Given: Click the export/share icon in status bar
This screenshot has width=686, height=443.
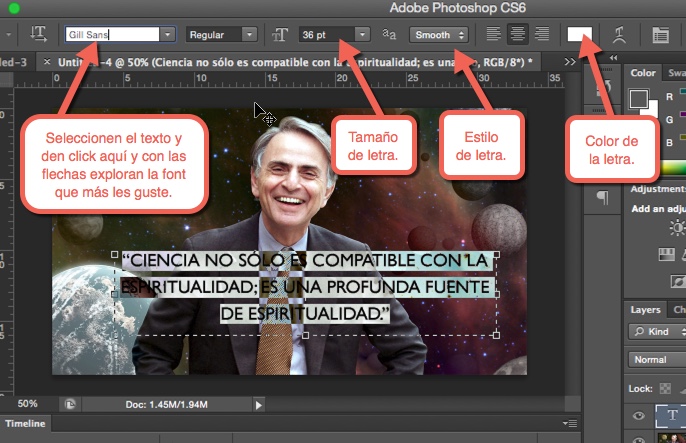Looking at the screenshot, I should tap(71, 404).
